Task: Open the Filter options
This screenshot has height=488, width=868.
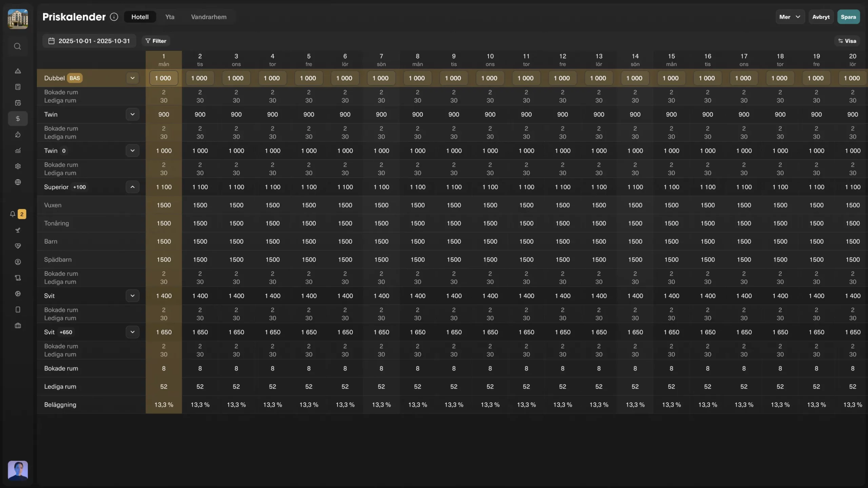Action: click(x=156, y=41)
